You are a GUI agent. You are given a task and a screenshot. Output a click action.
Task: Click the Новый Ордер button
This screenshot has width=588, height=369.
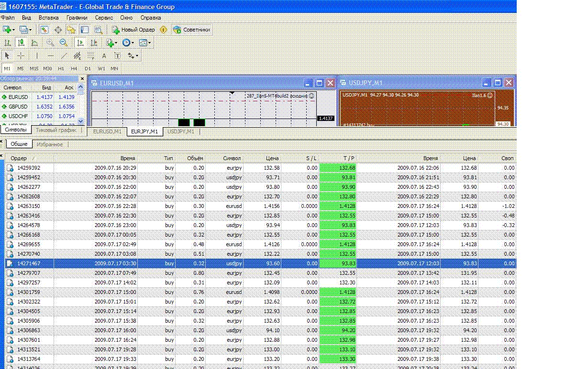point(133,30)
